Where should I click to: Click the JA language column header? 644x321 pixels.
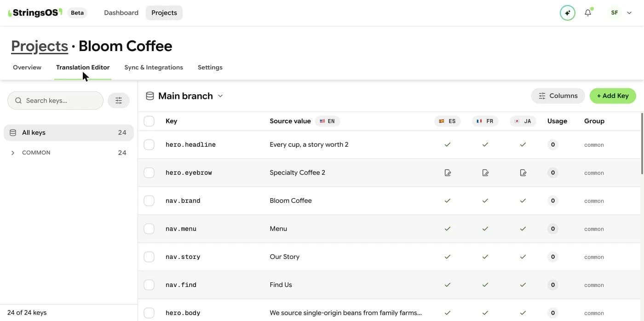[x=523, y=121]
